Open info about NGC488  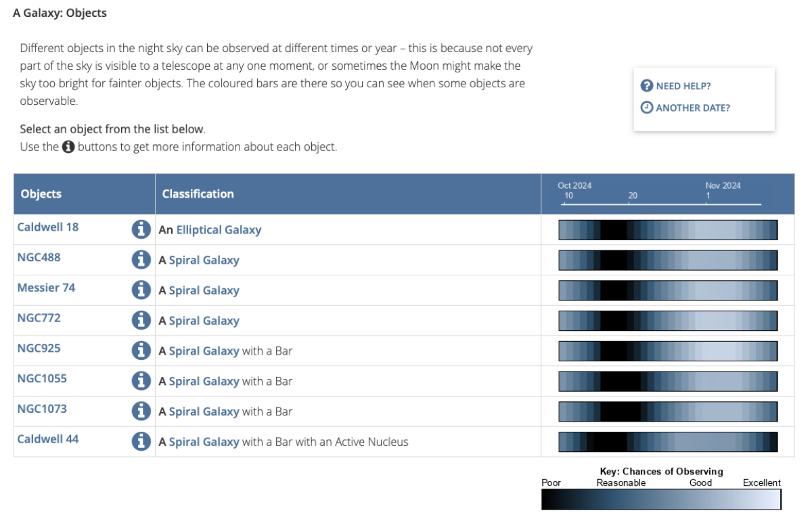(141, 259)
